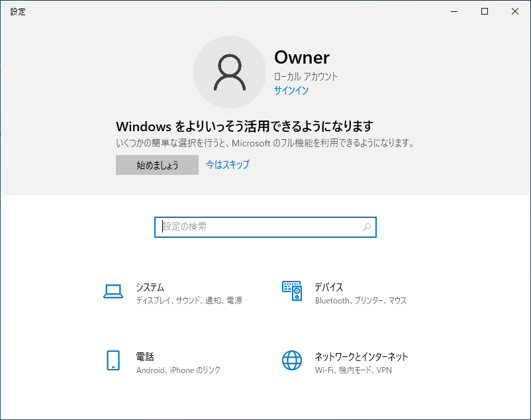
Task: Click the 始めましょう button
Action: click(157, 165)
